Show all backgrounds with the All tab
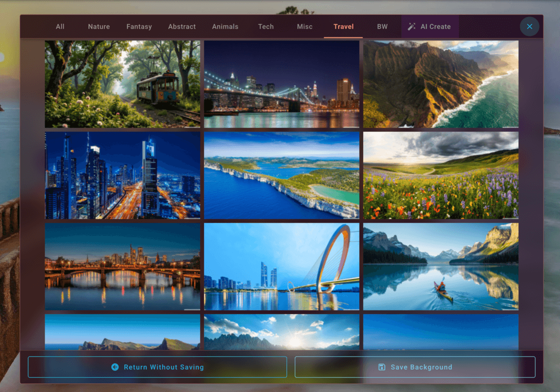Image resolution: width=560 pixels, height=392 pixels. click(60, 27)
